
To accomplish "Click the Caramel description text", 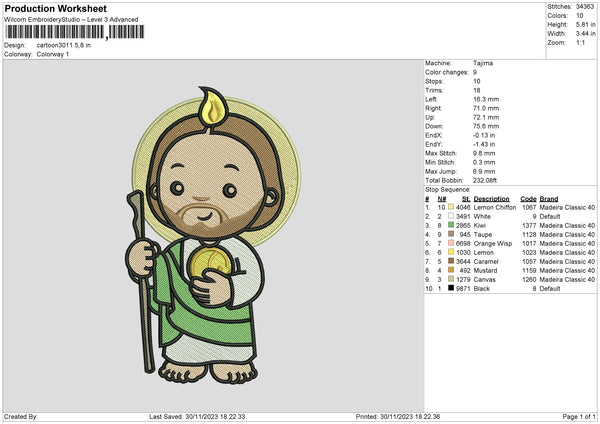I will [x=486, y=261].
